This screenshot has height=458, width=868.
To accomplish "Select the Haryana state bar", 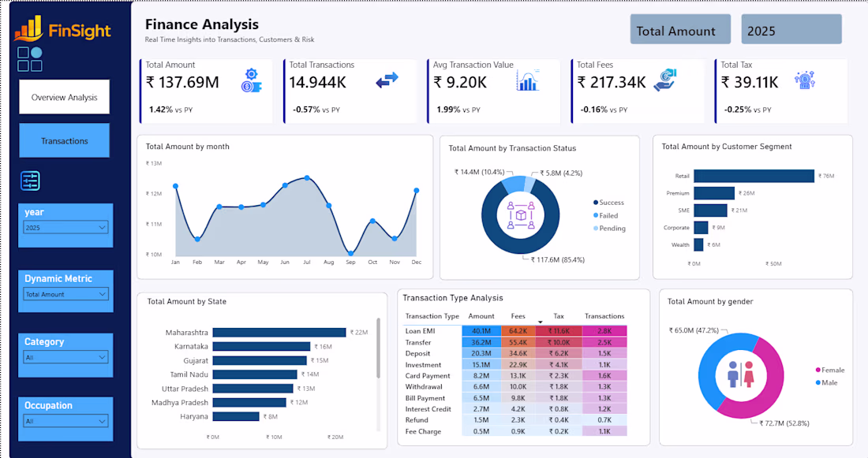I will point(236,416).
